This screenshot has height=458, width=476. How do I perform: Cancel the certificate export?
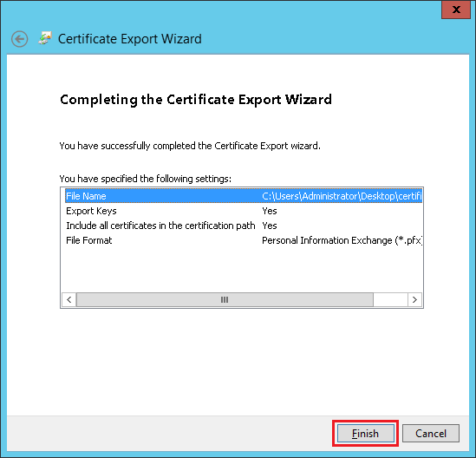[431, 434]
